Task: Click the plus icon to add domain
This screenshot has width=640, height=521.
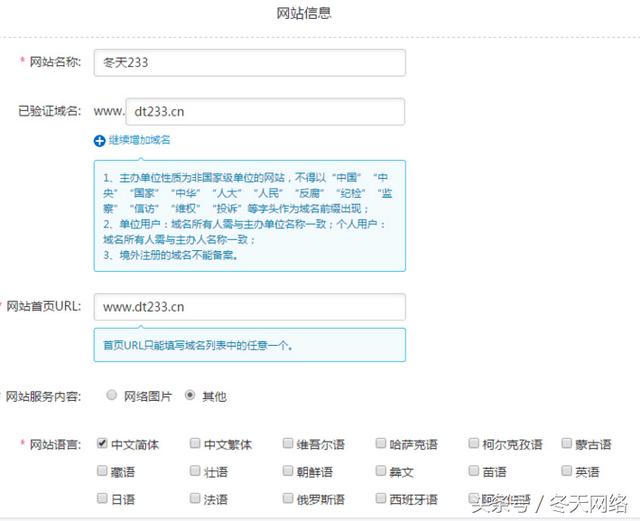Action: 99,140
